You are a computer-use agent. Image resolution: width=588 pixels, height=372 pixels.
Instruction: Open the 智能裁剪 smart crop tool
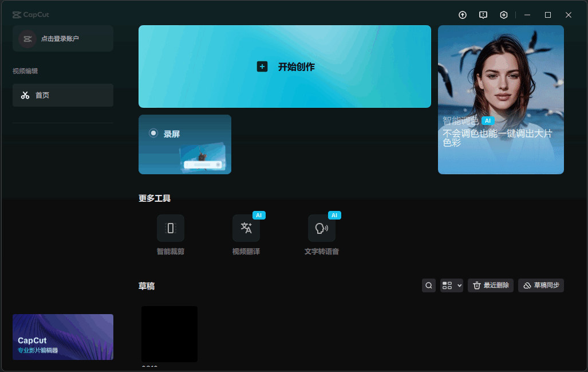click(171, 228)
